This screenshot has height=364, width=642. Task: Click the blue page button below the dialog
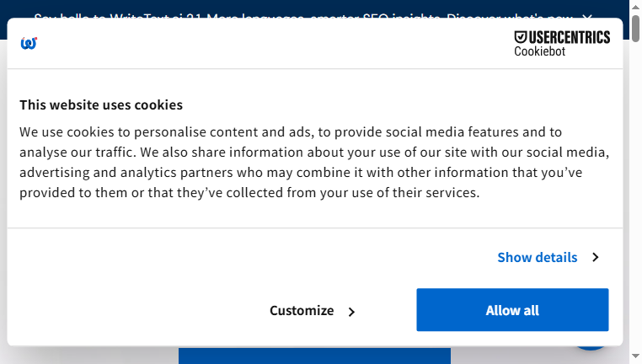coord(314,356)
